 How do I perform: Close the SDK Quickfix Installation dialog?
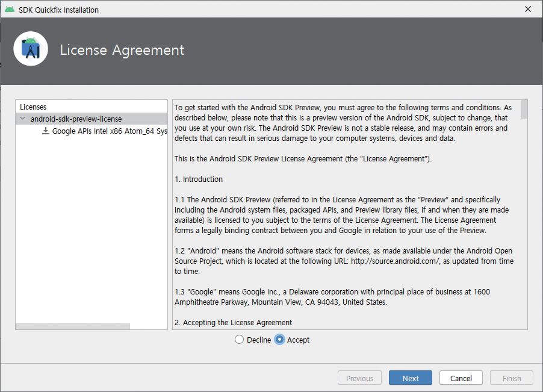tap(528, 10)
